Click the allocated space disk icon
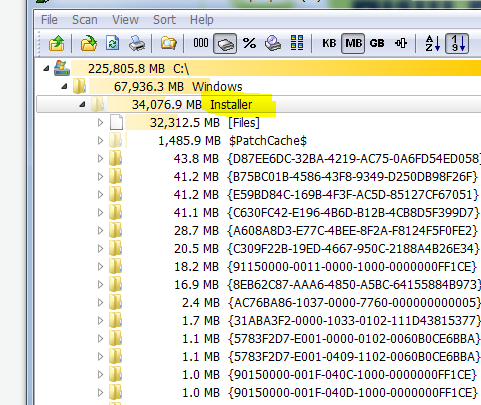Viewport: 481px width, 405px height. tap(273, 43)
